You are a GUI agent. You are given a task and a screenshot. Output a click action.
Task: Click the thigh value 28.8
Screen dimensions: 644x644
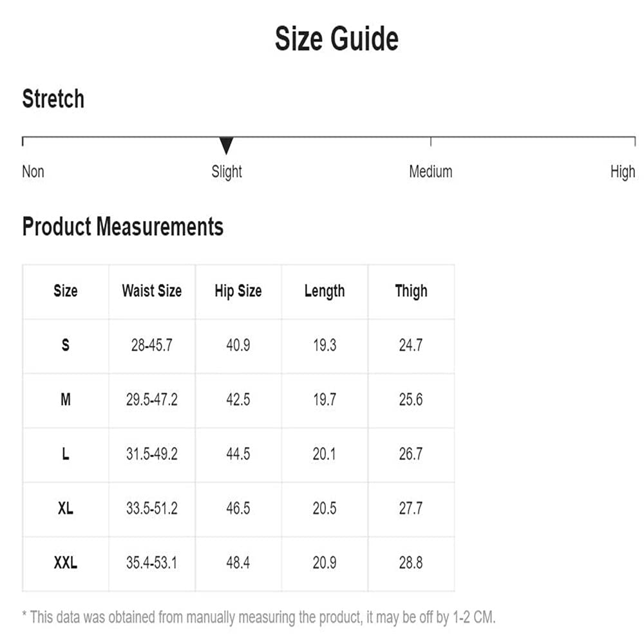[411, 563]
